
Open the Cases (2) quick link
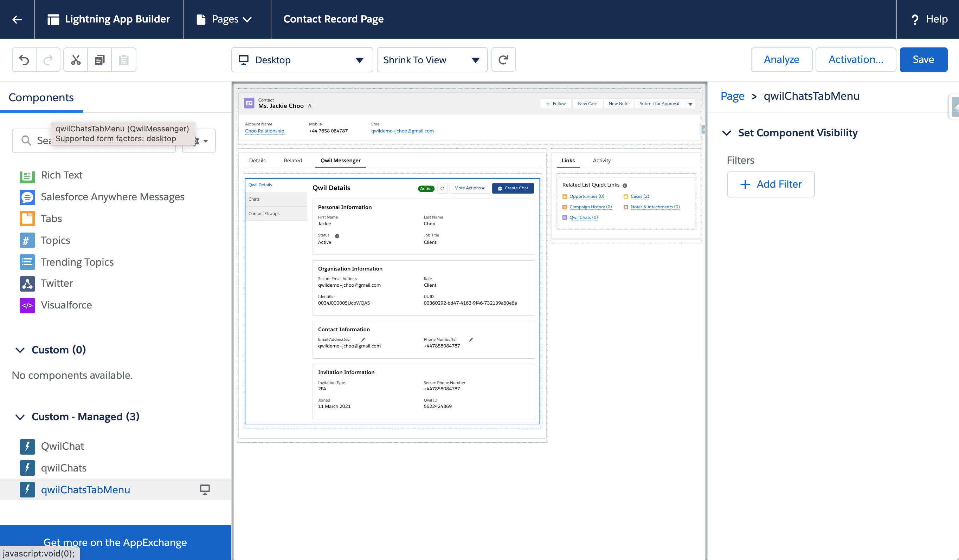[x=640, y=197]
